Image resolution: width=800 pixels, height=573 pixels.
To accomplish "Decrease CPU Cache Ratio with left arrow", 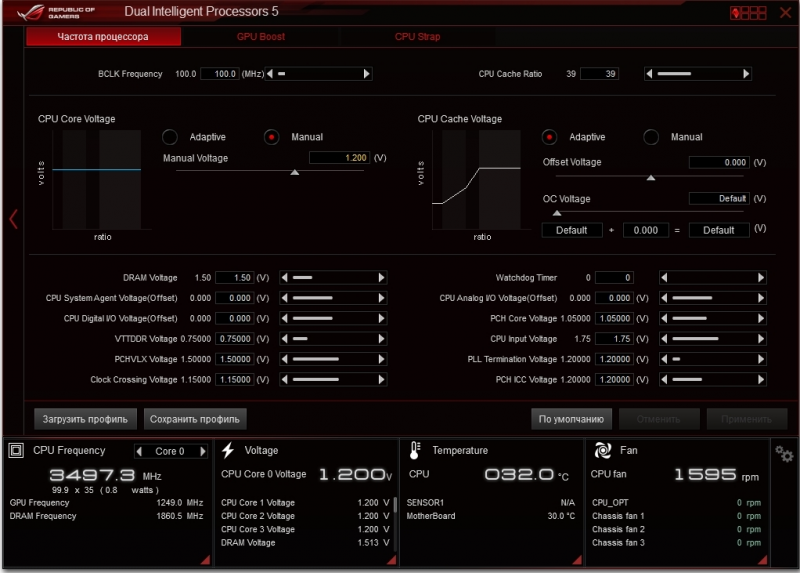I will pos(649,73).
